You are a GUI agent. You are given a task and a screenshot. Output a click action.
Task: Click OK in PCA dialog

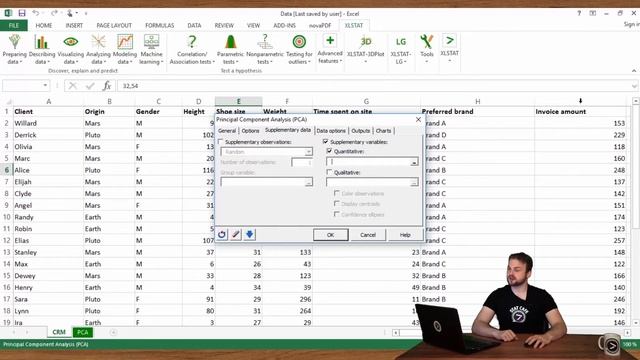click(331, 235)
